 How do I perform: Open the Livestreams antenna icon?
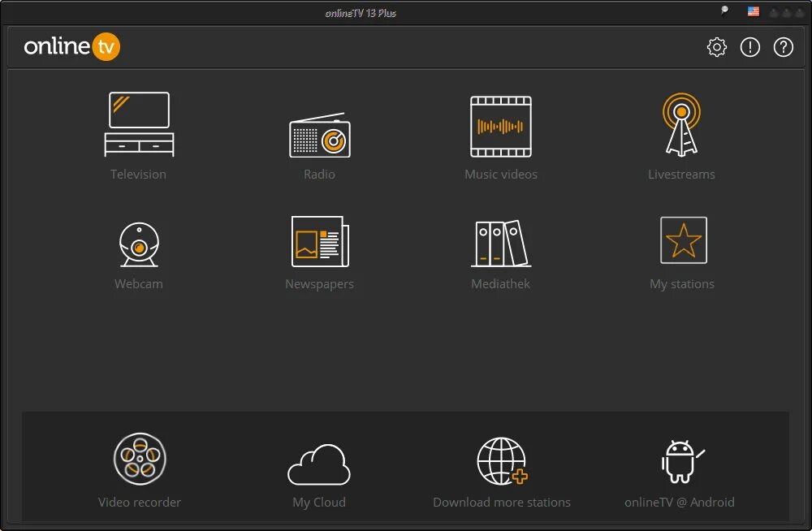(681, 124)
